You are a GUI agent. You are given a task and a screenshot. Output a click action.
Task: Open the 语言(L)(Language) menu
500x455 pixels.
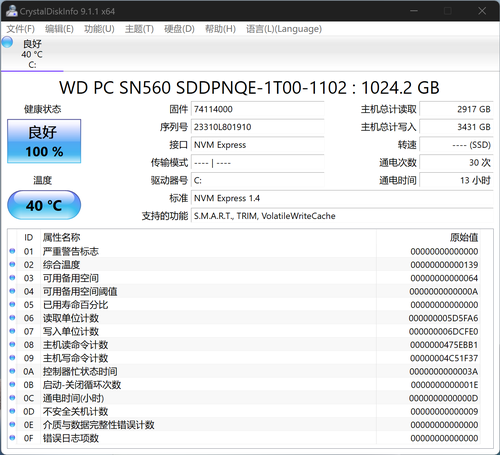point(284,29)
